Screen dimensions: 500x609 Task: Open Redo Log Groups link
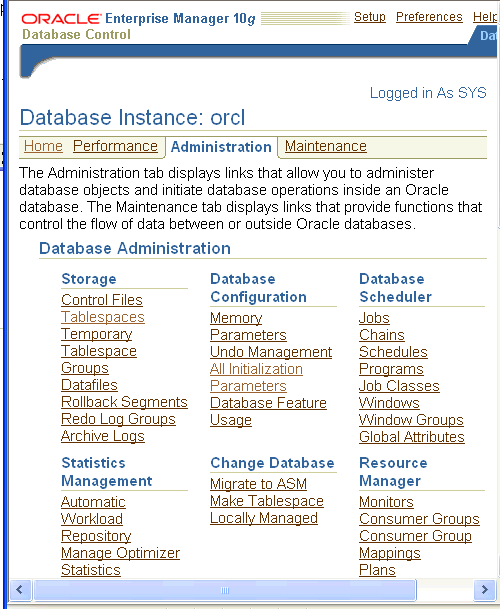point(118,419)
